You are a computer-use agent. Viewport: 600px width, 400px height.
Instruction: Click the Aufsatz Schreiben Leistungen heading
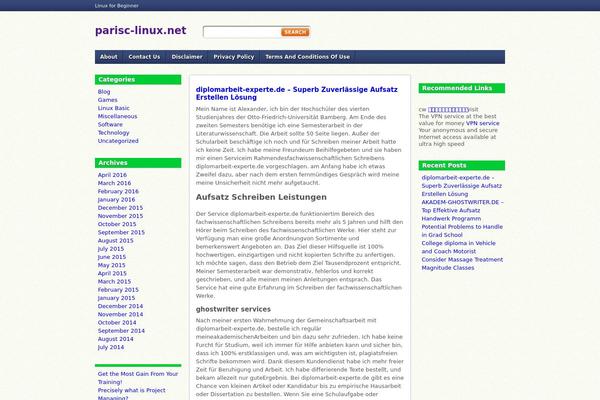261,197
